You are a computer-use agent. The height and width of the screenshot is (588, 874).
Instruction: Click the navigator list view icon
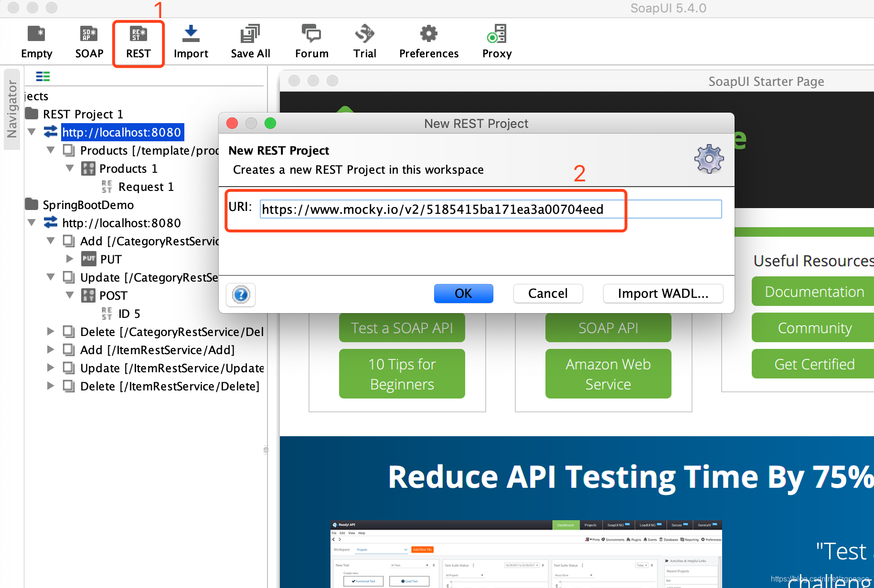coord(43,76)
